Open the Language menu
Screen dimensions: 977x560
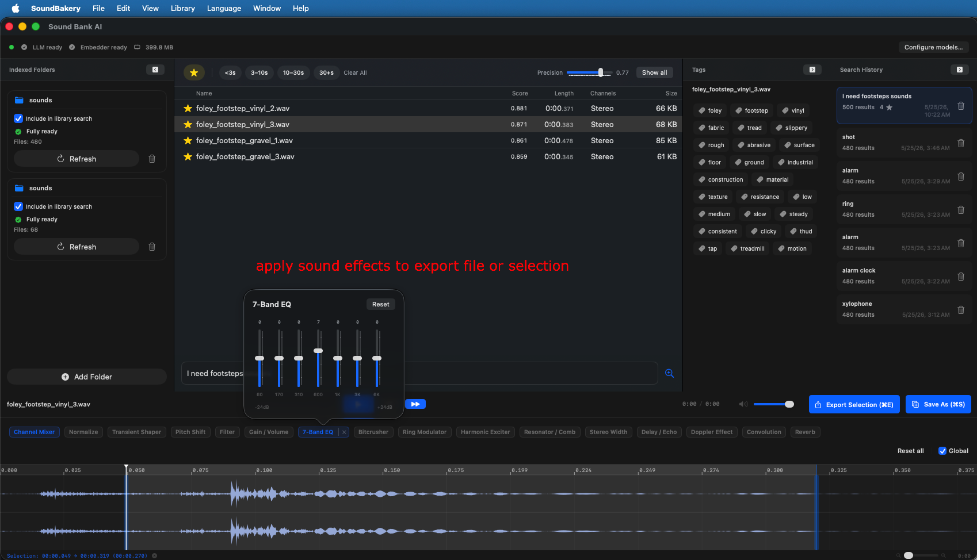tap(224, 8)
